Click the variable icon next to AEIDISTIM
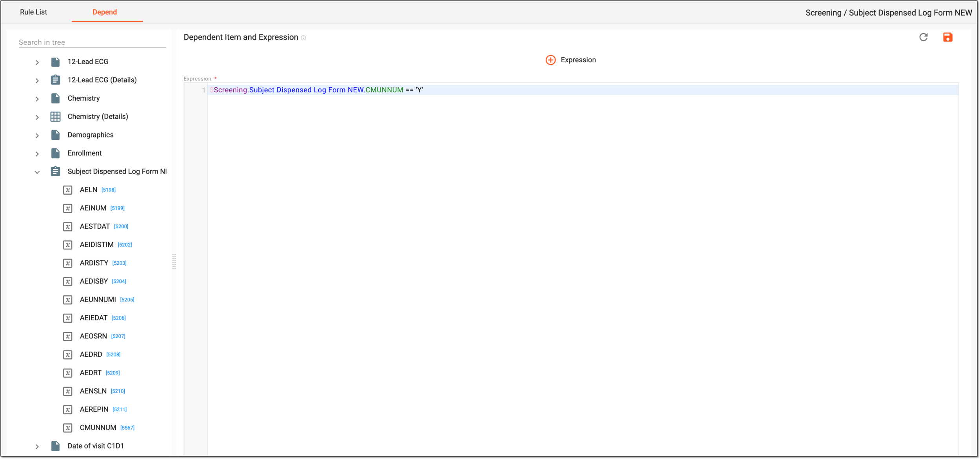Image resolution: width=980 pixels, height=459 pixels. 68,245
